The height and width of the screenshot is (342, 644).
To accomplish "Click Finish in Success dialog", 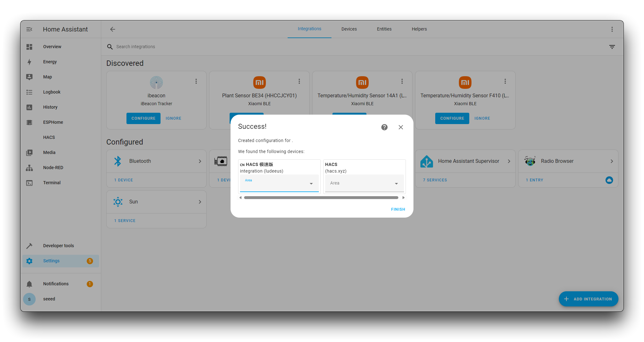I will coord(398,209).
